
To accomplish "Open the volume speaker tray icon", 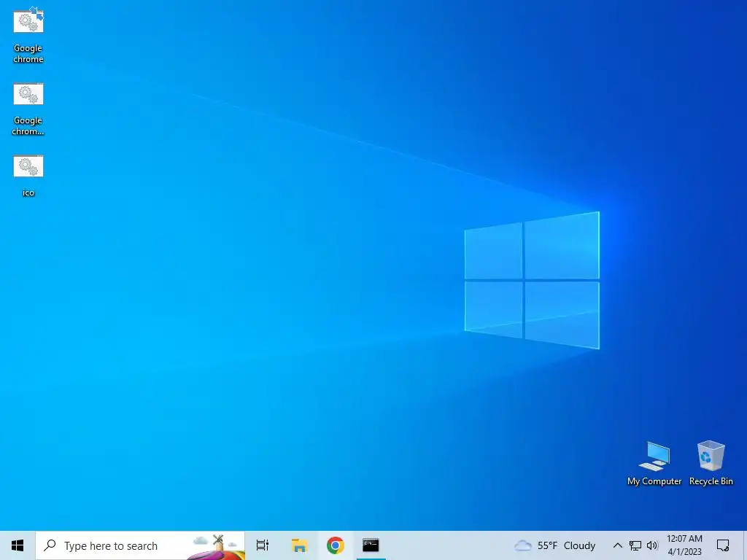I will (x=652, y=545).
